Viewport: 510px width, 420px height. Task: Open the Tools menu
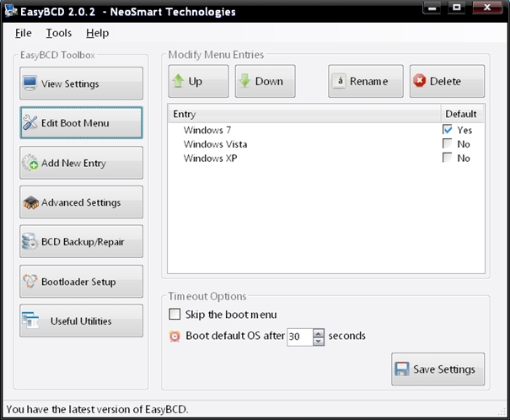pyautogui.click(x=58, y=33)
